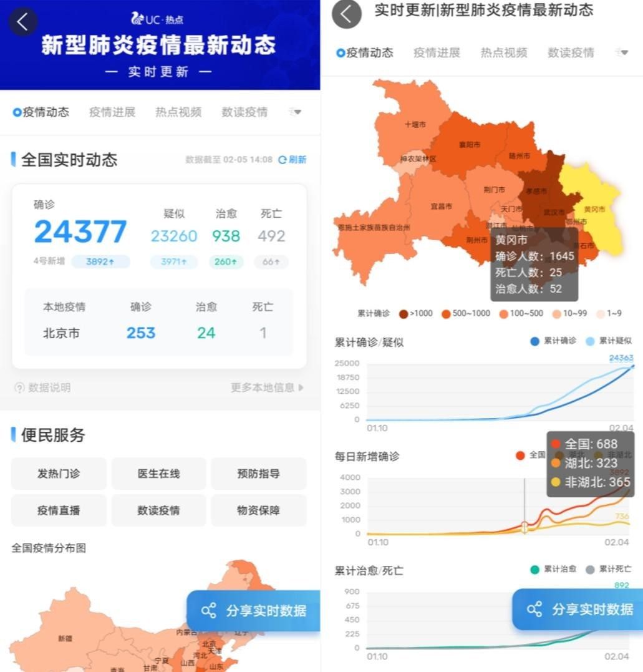
Task: Open the 热点视频 tab
Action: point(178,112)
